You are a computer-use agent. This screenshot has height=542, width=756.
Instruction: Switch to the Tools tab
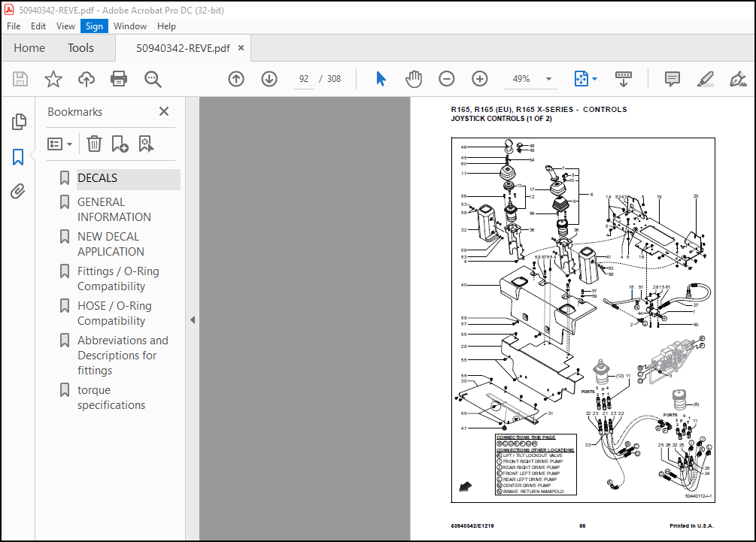(x=80, y=47)
